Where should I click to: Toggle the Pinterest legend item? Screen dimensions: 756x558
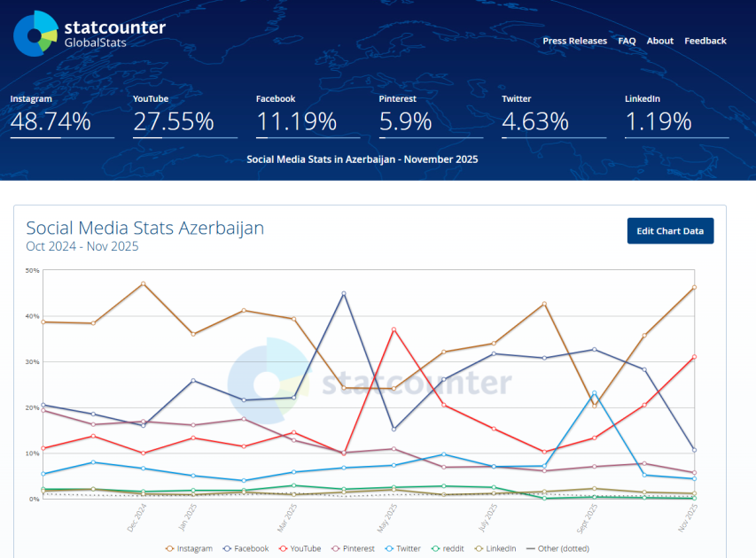pos(355,548)
